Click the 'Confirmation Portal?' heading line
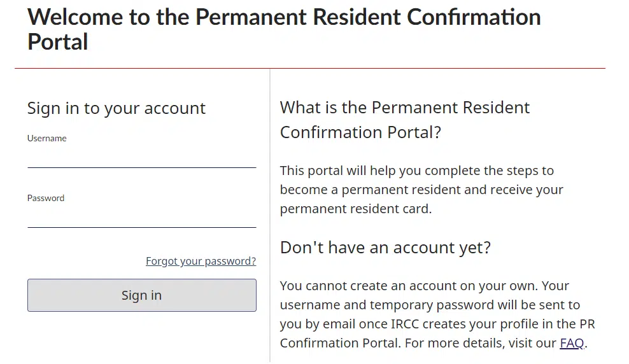Viewport: 629px width, 364px height. [x=360, y=132]
